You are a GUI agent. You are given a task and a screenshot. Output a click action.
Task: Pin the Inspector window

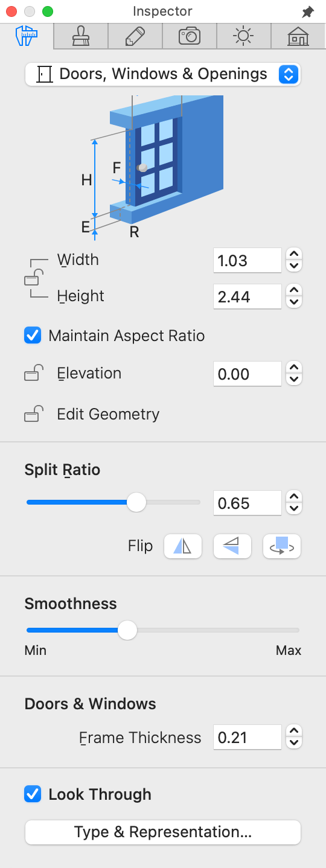(x=308, y=11)
